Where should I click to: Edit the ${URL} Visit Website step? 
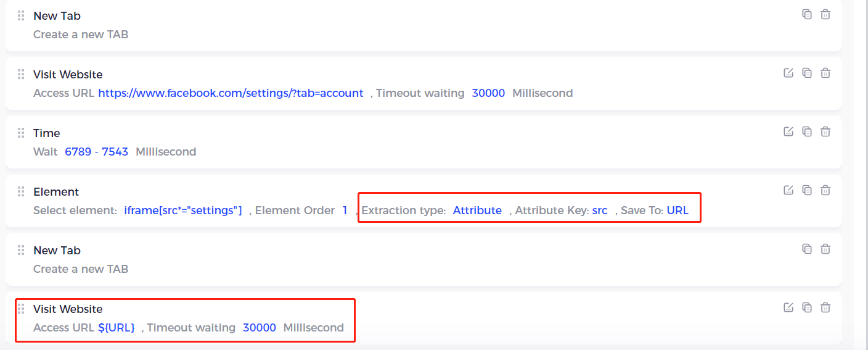click(x=788, y=307)
